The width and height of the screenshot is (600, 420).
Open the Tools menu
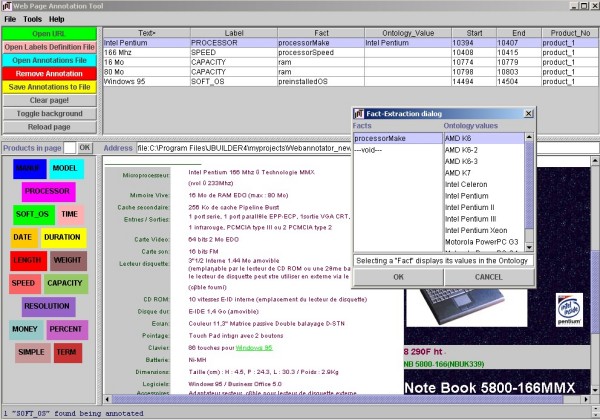click(33, 19)
